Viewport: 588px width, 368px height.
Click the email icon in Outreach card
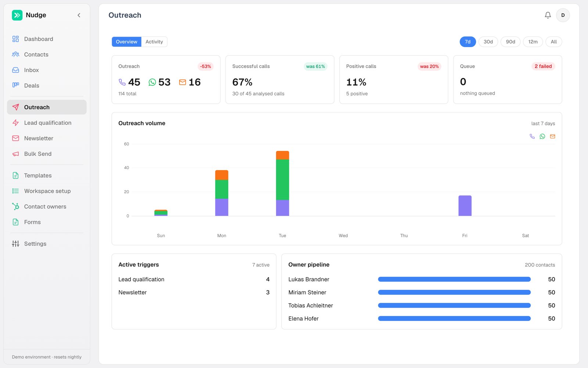(182, 82)
